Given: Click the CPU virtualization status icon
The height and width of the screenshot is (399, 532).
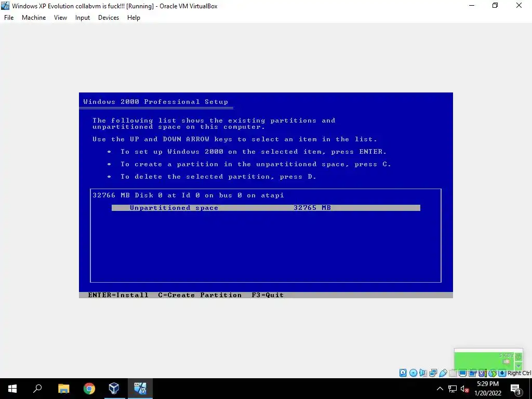Looking at the screenshot, I should click(x=483, y=373).
